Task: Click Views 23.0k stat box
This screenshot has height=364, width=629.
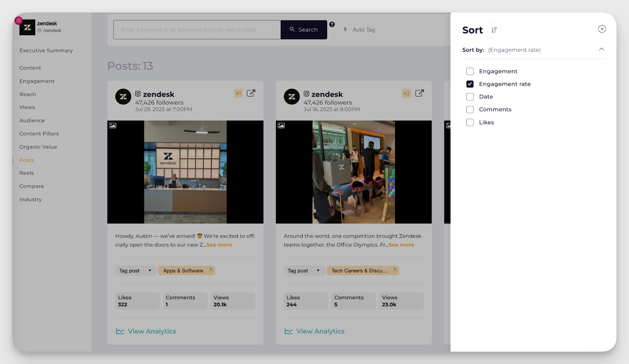Action: point(401,301)
